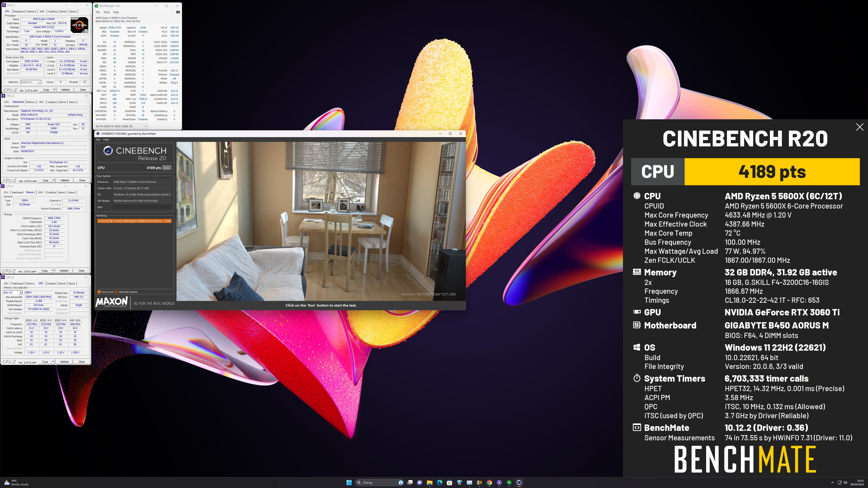Open the volume tray icon
This screenshot has height=488, width=868.
(845, 482)
